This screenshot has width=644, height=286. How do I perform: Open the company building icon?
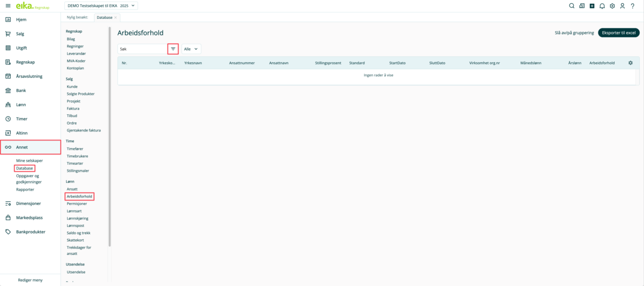(581, 6)
